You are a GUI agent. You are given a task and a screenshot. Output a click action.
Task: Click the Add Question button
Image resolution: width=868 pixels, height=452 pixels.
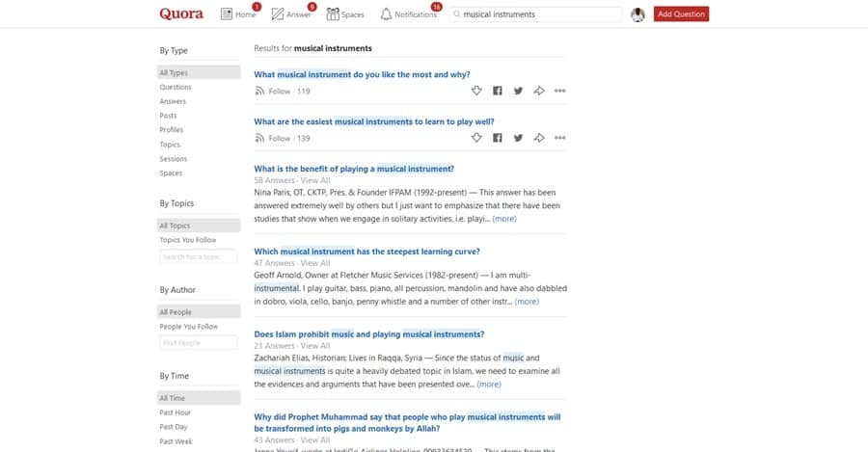[681, 14]
